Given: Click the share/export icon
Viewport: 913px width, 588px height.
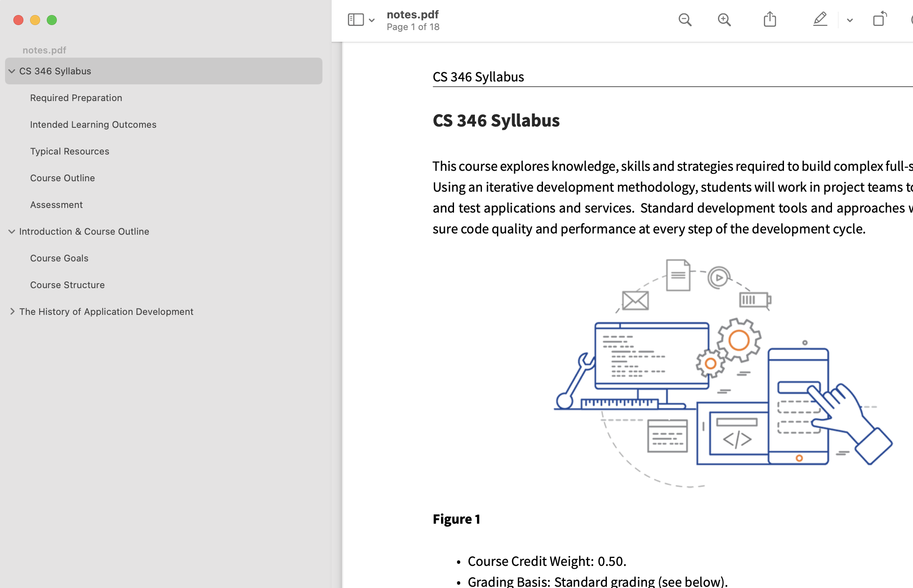Looking at the screenshot, I should point(769,20).
